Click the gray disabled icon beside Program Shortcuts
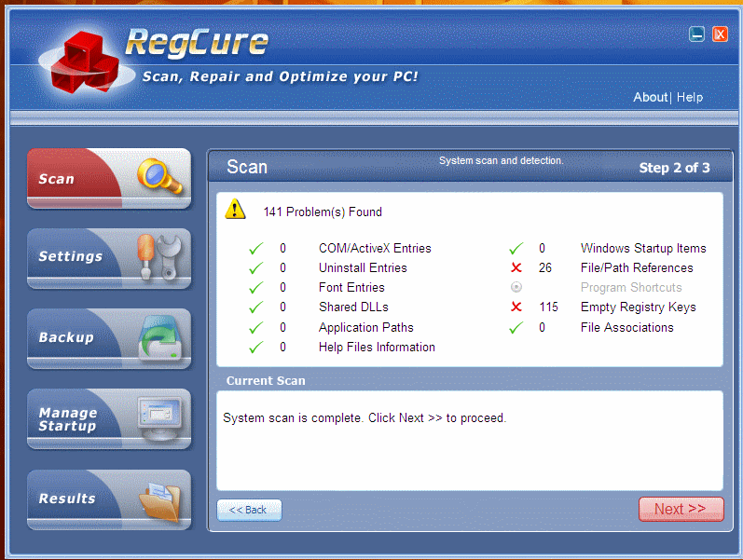Screen dimensions: 743x560 516,287
